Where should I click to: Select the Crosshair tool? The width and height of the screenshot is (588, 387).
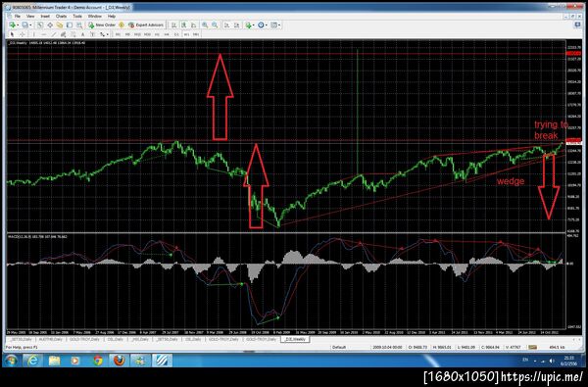pos(23,34)
